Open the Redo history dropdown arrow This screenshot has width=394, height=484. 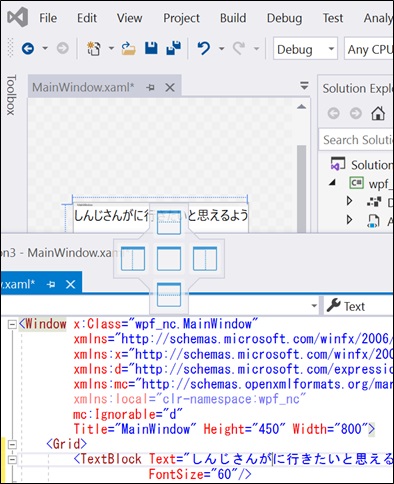(256, 49)
